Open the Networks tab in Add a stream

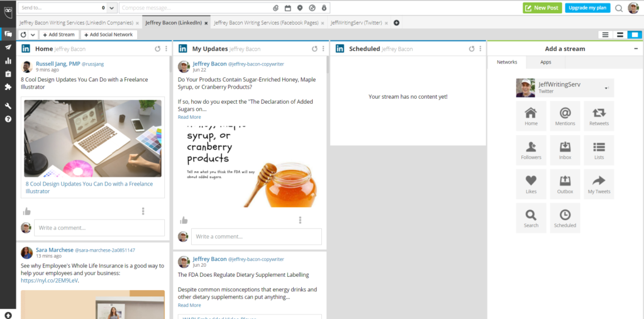[x=507, y=62]
